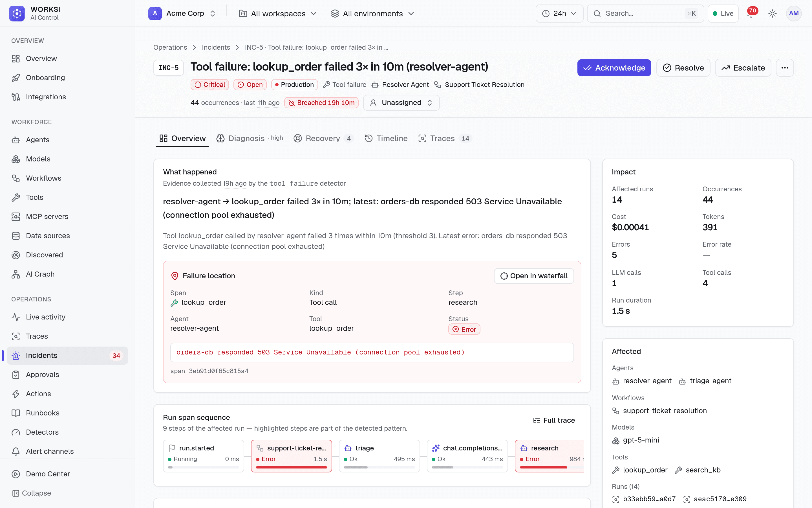Open the All workspaces dropdown
This screenshot has height=508, width=812.
point(278,14)
